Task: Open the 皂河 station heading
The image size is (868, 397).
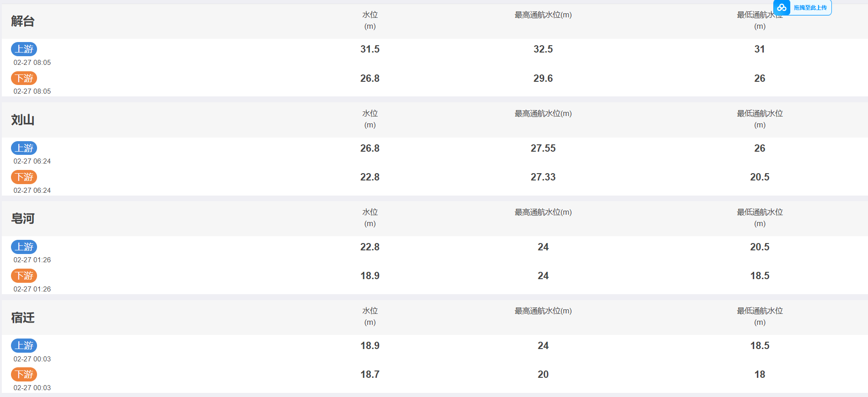Action: [x=23, y=218]
